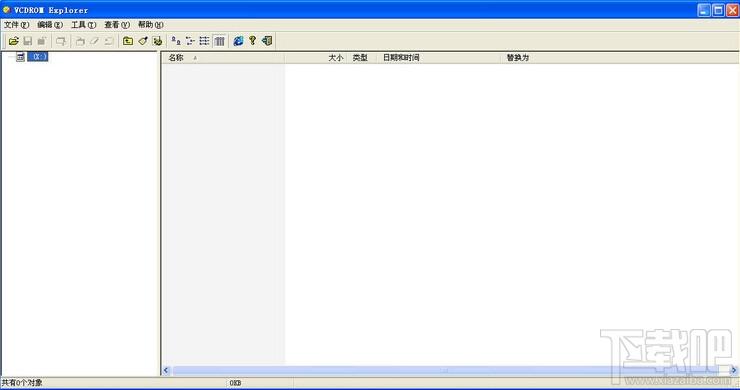This screenshot has width=740, height=390.
Task: Switch to small icons view
Action: (190, 41)
